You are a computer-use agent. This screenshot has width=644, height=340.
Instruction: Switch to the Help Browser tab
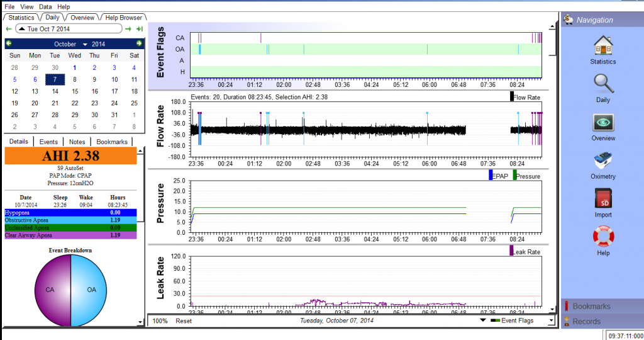click(124, 18)
